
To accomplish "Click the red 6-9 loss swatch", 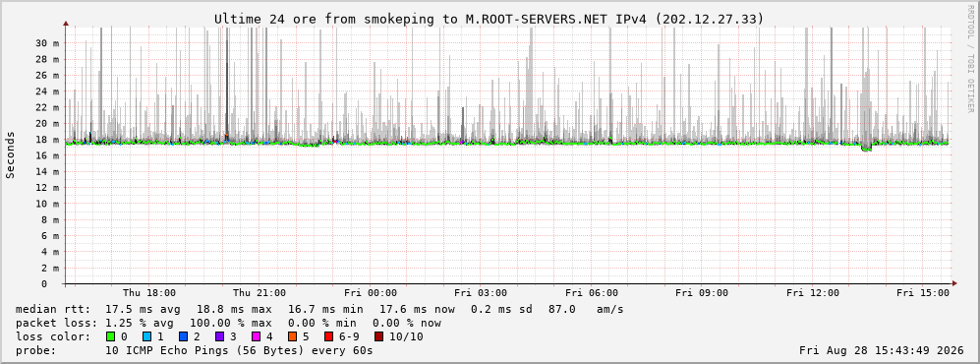I will [328, 337].
